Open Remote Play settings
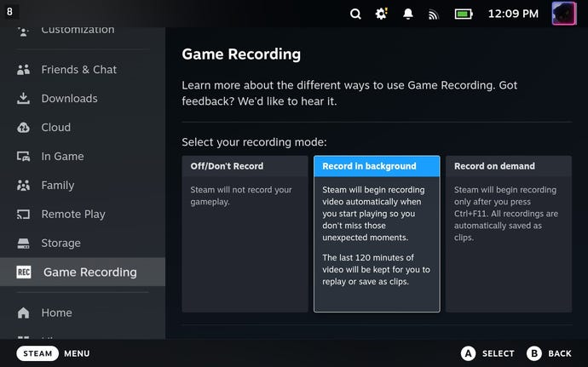Viewport: 588px width, 367px height. click(x=73, y=215)
